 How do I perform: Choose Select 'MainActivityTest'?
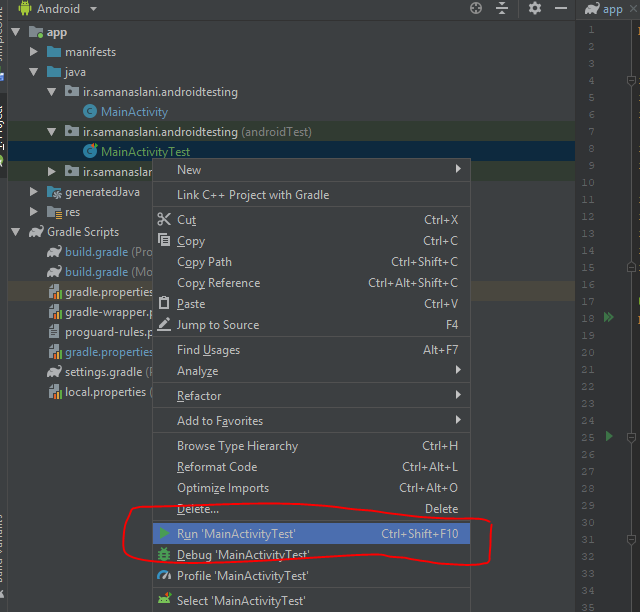[x=312, y=601]
